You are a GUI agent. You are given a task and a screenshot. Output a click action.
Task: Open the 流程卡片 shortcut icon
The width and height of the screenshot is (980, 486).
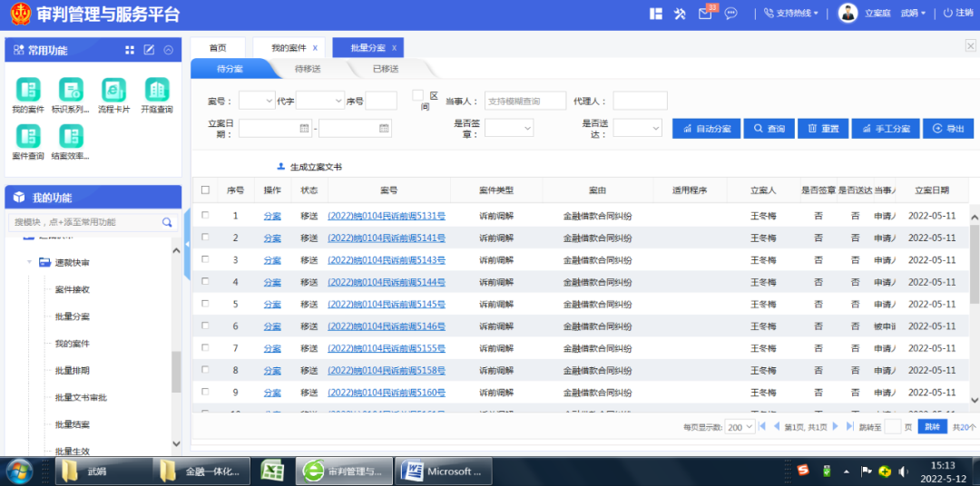[x=113, y=90]
